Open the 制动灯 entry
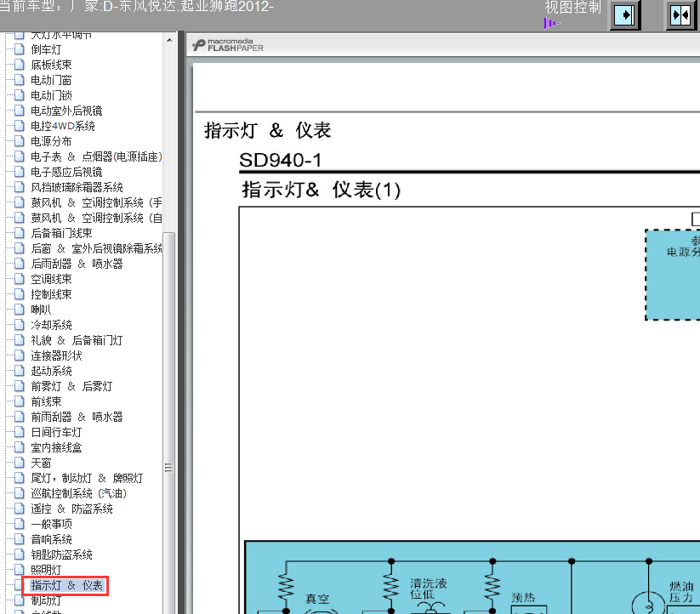Viewport: 700px width, 614px height. [x=46, y=600]
